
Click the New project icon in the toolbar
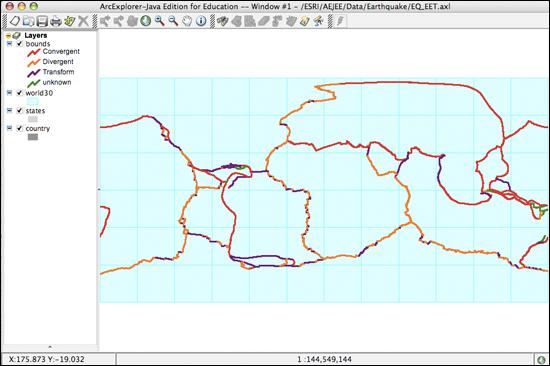pyautogui.click(x=14, y=21)
